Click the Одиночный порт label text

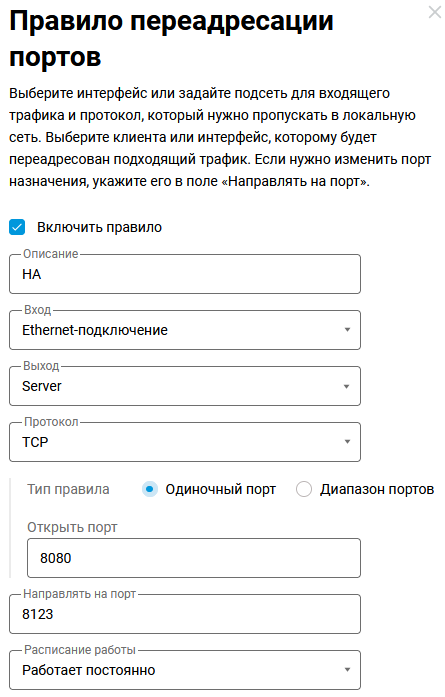(x=221, y=489)
